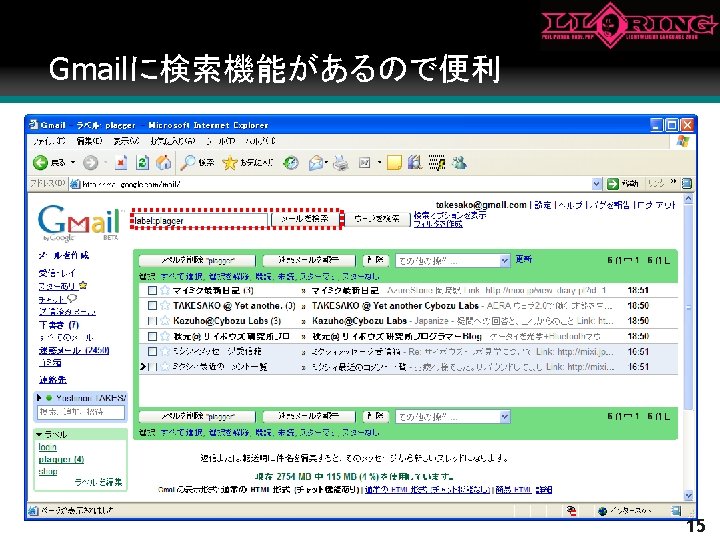Open the address bar history dropdown arrow
The image size is (720, 540).
(x=596, y=184)
